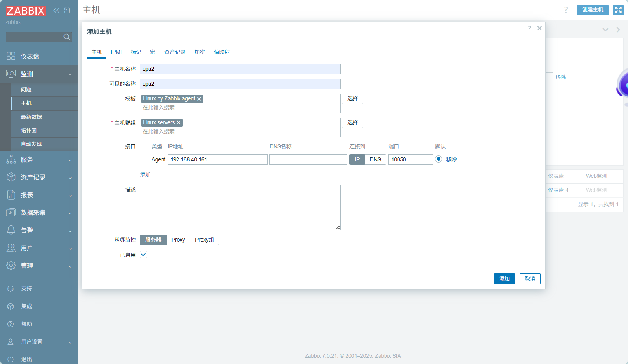Screen dimensions: 628x364
Task: Click the 告警 bell icon
Action: point(11,230)
